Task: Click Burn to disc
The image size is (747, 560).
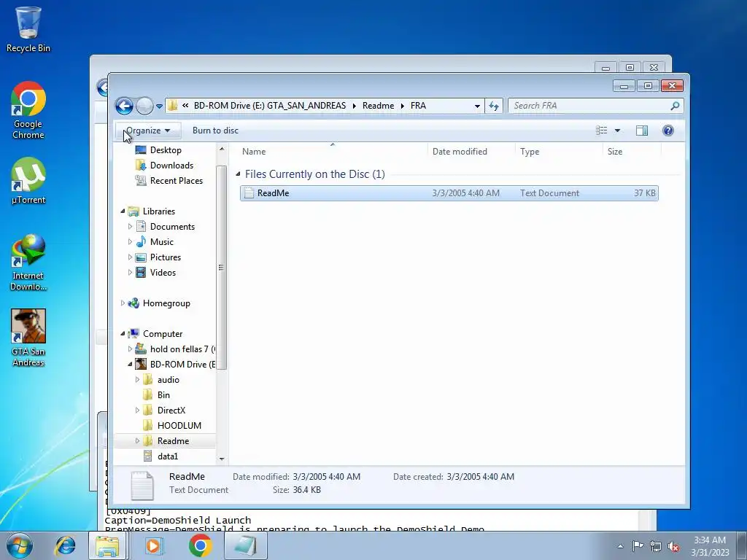Action: [x=215, y=131]
